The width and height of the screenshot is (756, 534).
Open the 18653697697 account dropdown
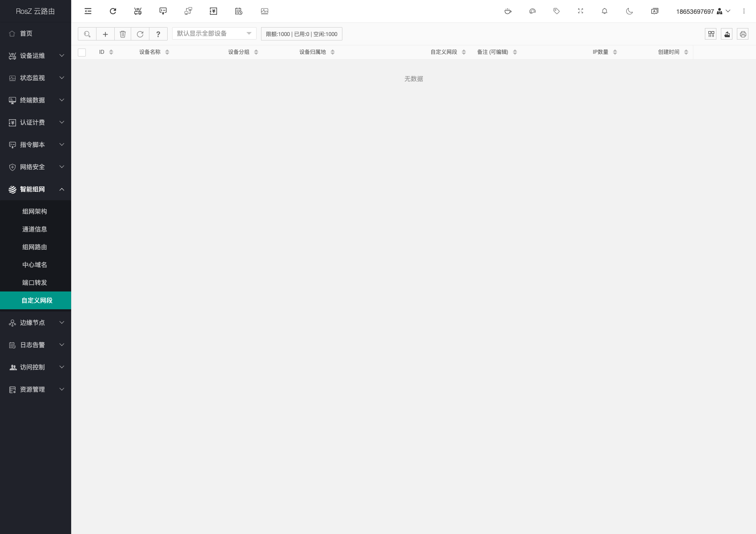point(703,12)
